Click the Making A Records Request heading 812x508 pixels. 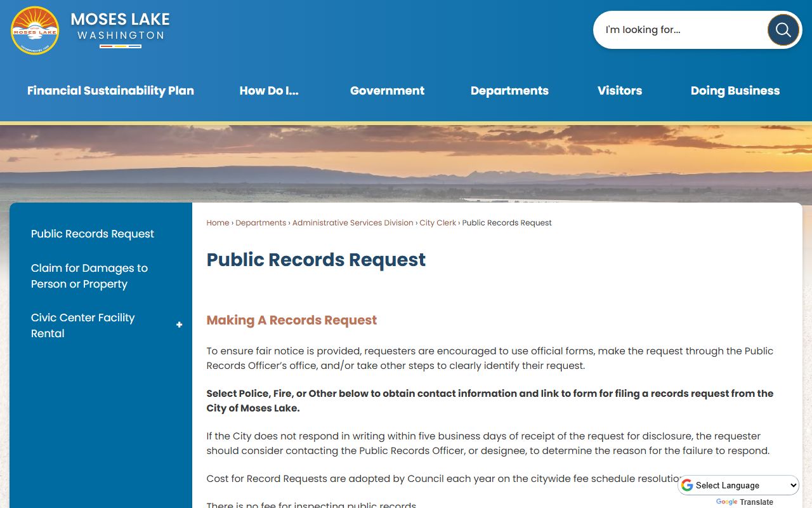click(292, 320)
